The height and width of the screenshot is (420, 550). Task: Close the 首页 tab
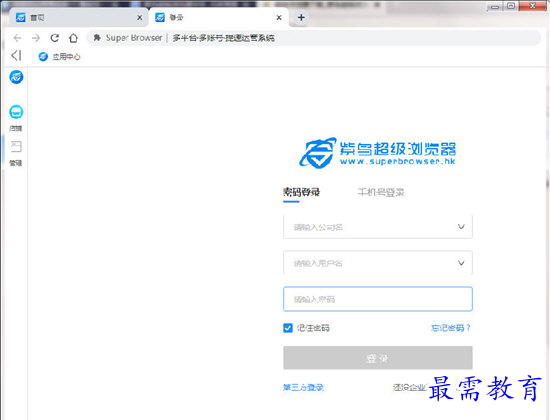[x=140, y=18]
